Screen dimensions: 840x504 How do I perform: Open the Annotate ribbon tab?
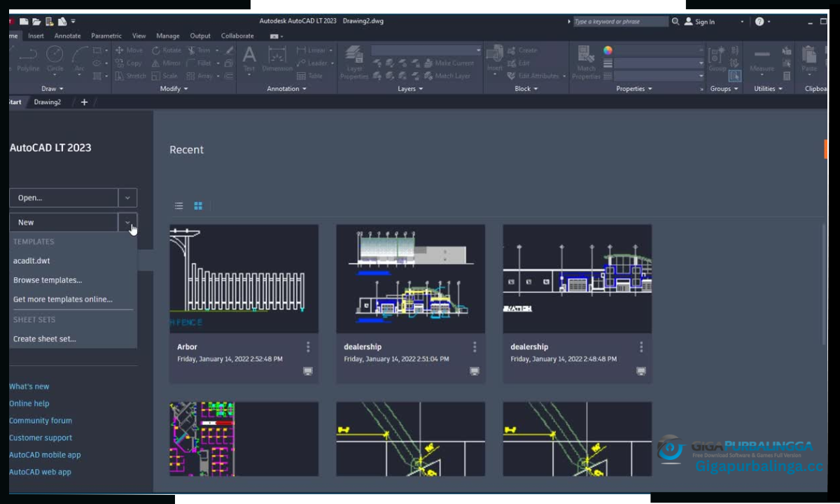pos(67,36)
